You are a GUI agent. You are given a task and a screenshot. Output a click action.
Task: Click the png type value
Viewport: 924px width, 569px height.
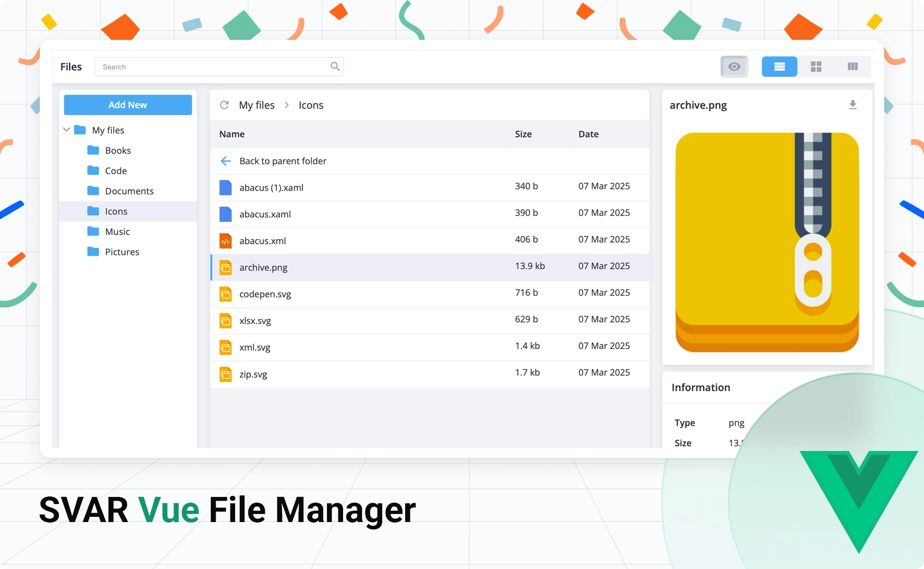point(736,423)
